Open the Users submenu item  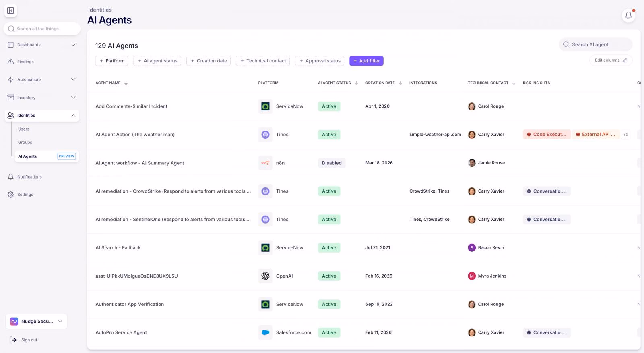[24, 129]
